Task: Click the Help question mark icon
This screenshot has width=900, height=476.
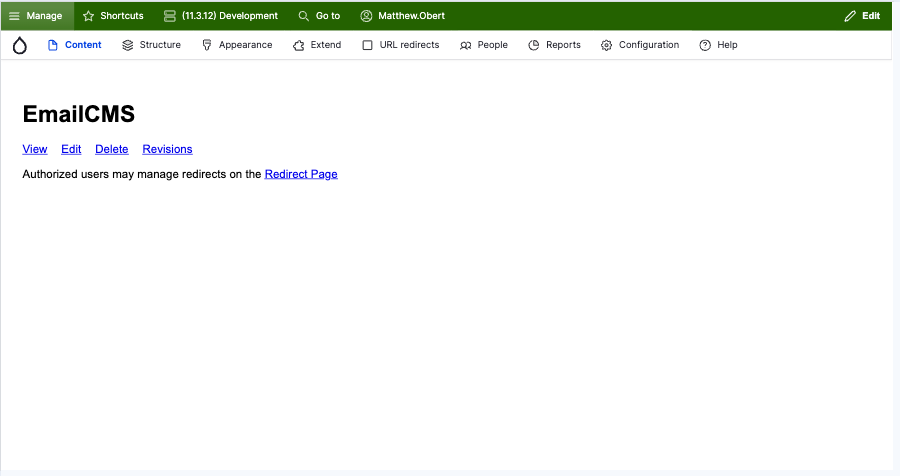Action: pos(705,45)
